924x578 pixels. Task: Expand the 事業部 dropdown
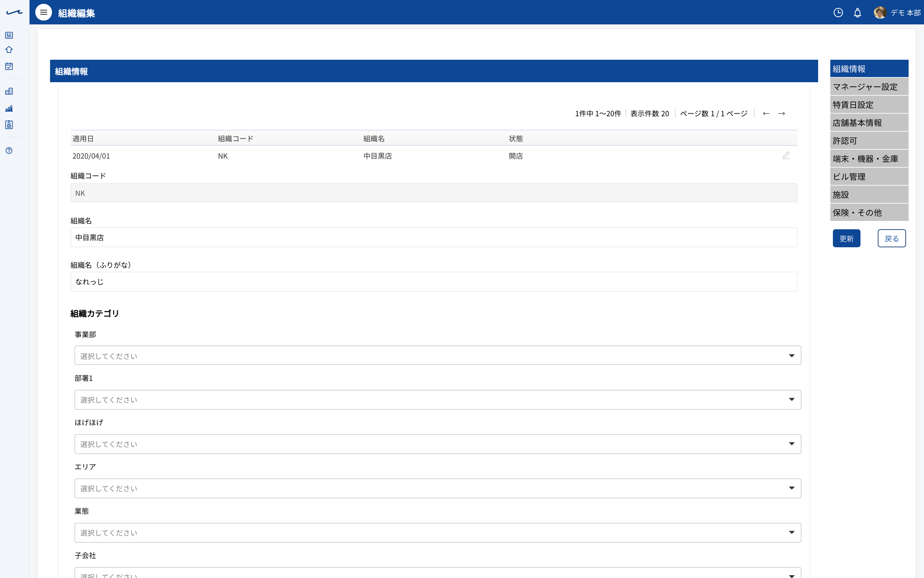click(x=438, y=355)
